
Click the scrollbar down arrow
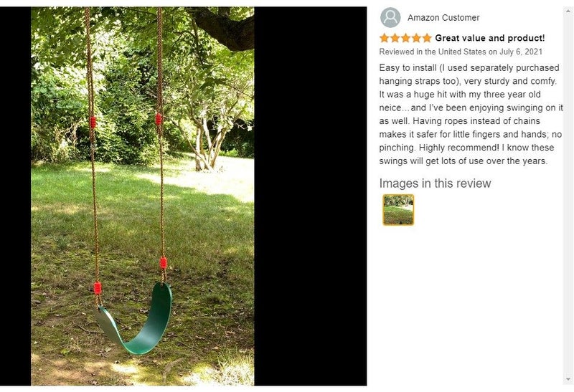(x=568, y=379)
